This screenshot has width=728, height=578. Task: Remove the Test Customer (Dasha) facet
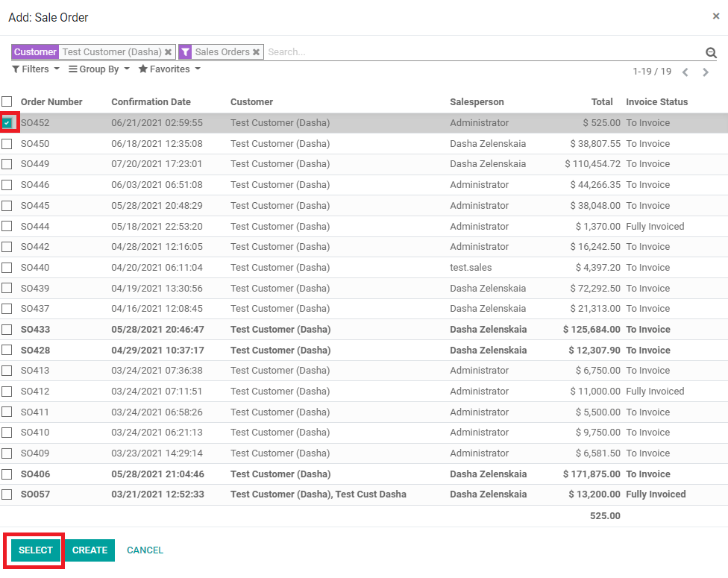(x=168, y=52)
